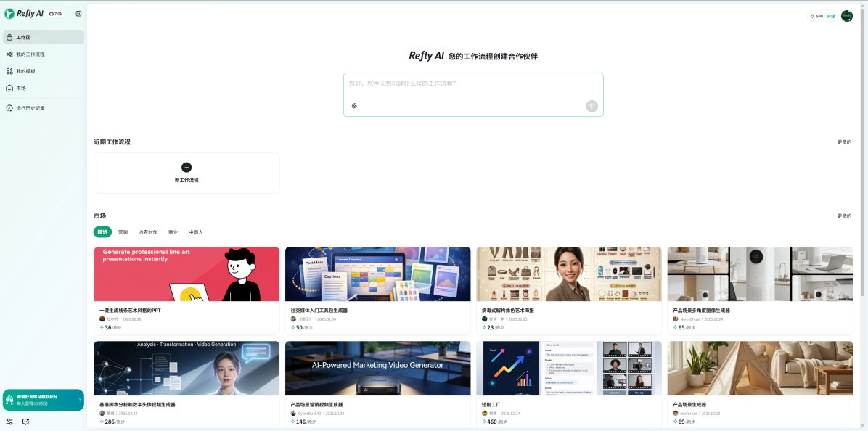Collapse the sidebar with the panel icon
Viewport: 868px width, 431px height.
tap(78, 13)
